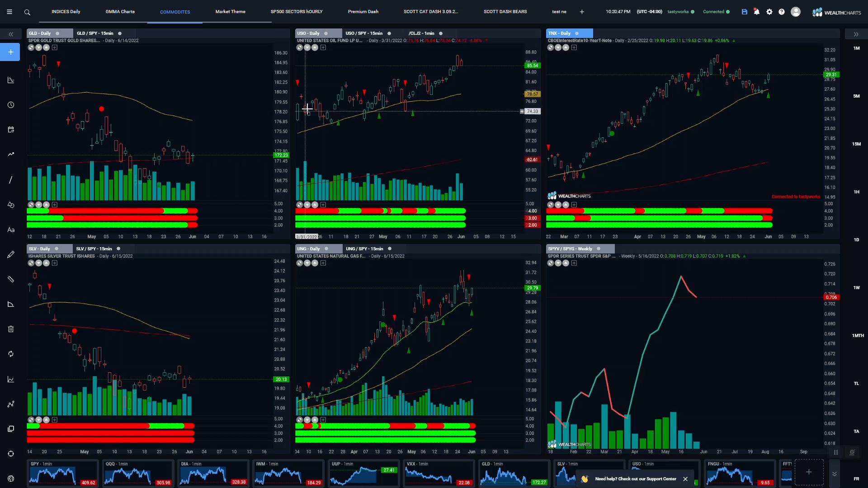Select the Aa text annotation tool

coord(11,230)
